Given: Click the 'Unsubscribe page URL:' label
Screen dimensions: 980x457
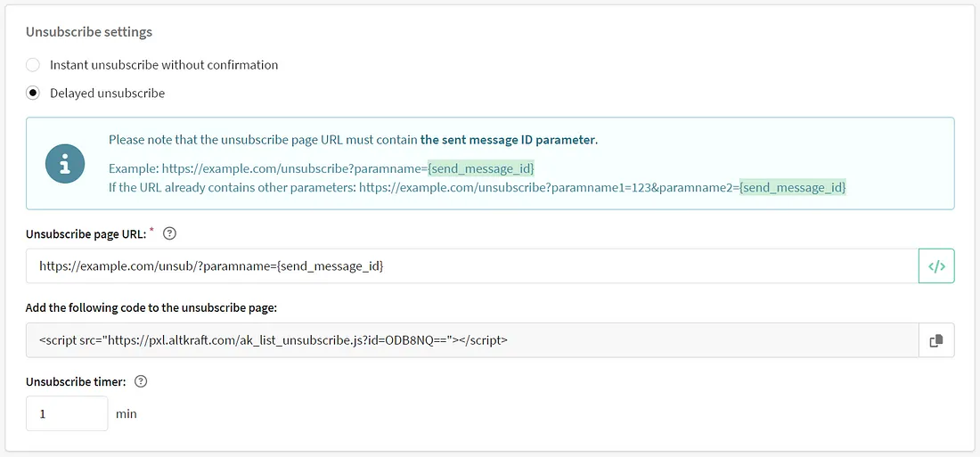Looking at the screenshot, I should pyautogui.click(x=86, y=233).
